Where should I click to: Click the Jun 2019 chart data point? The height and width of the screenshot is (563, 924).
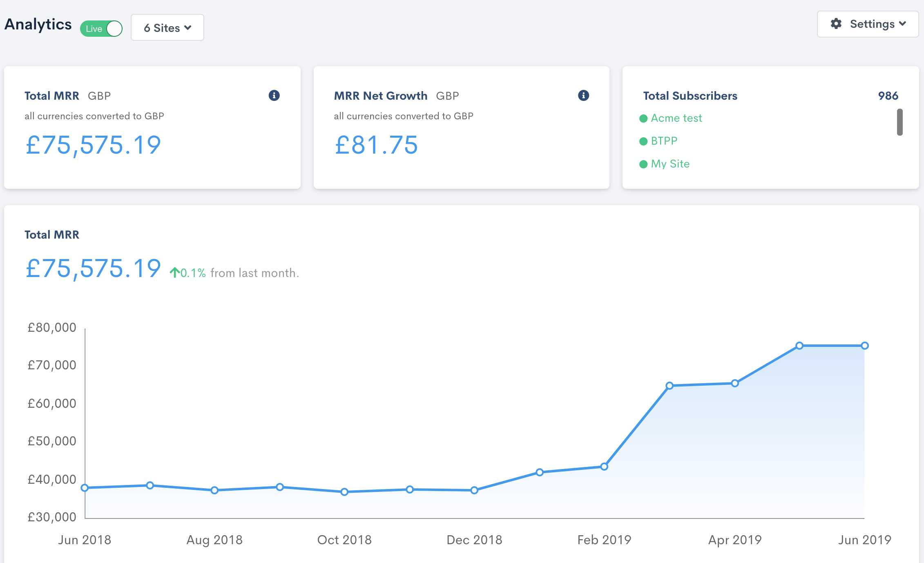click(865, 346)
